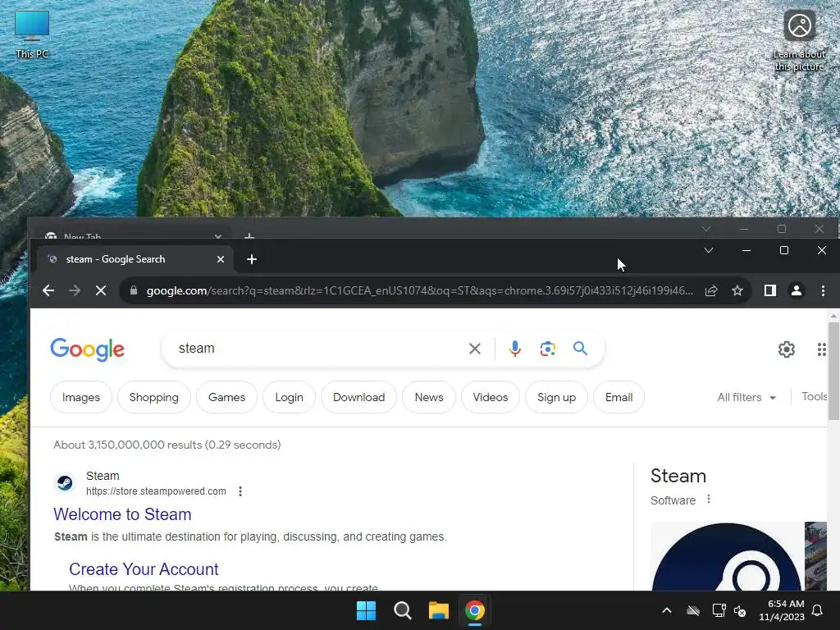Add new tab in background Chrome window
Screen dimensions: 840x630
(x=249, y=235)
